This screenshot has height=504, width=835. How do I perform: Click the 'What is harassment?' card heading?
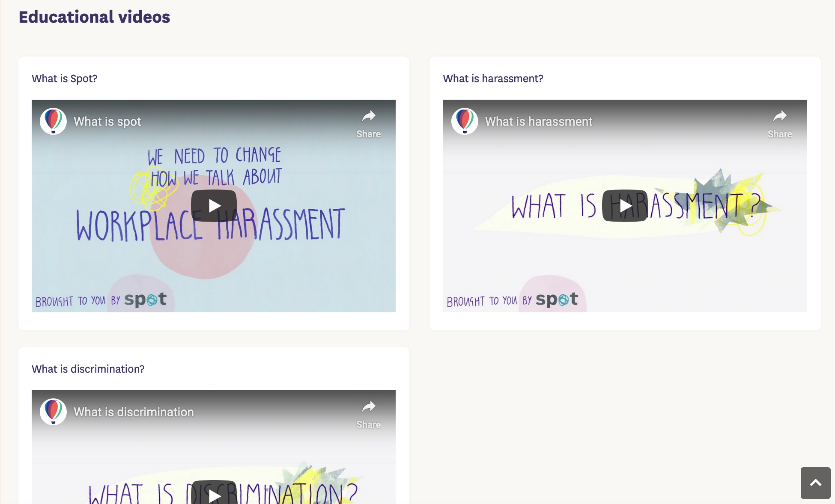pyautogui.click(x=493, y=79)
